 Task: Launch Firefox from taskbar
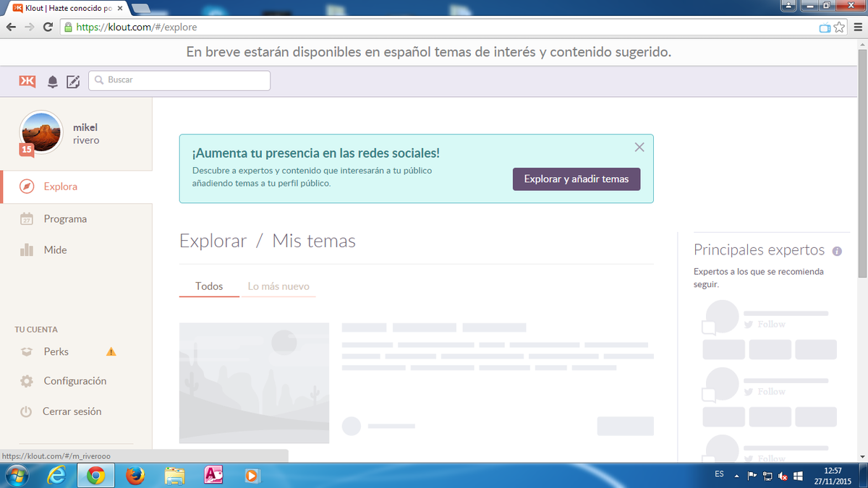pyautogui.click(x=135, y=476)
